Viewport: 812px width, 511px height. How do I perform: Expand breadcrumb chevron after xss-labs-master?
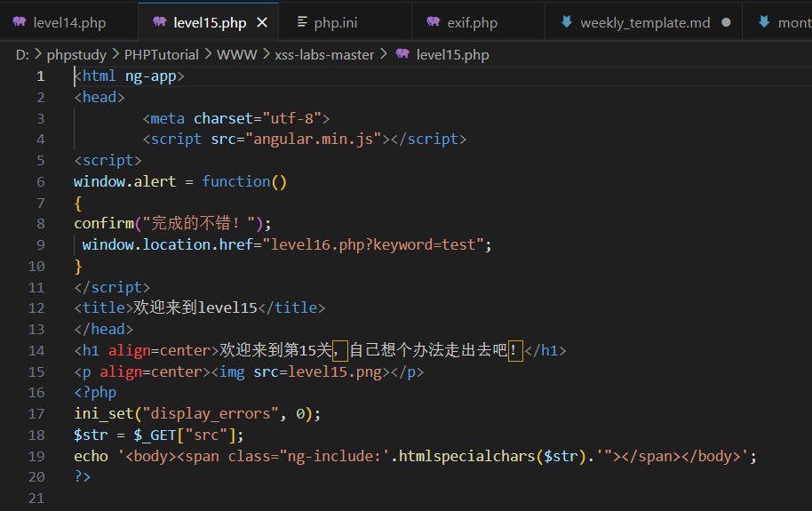pos(384,54)
